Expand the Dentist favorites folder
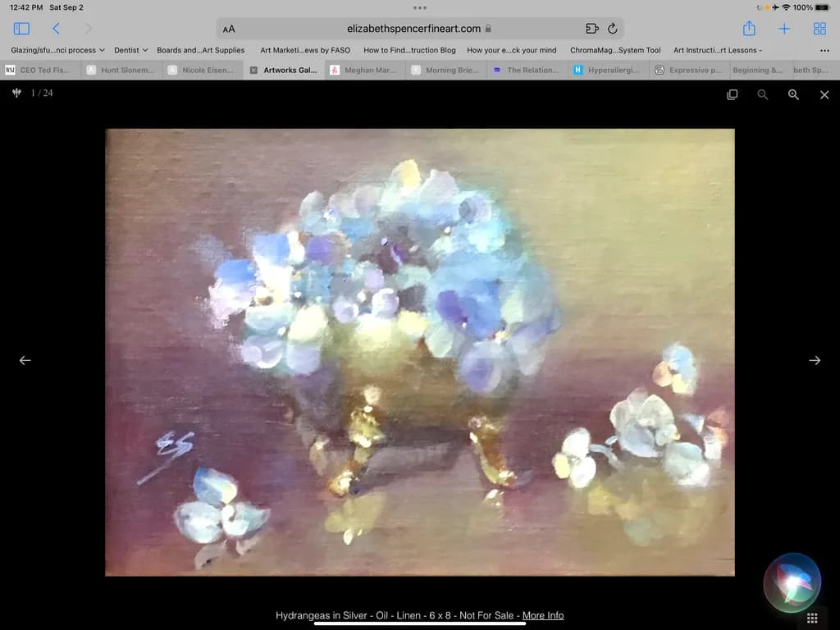This screenshot has width=840, height=630. click(x=130, y=50)
